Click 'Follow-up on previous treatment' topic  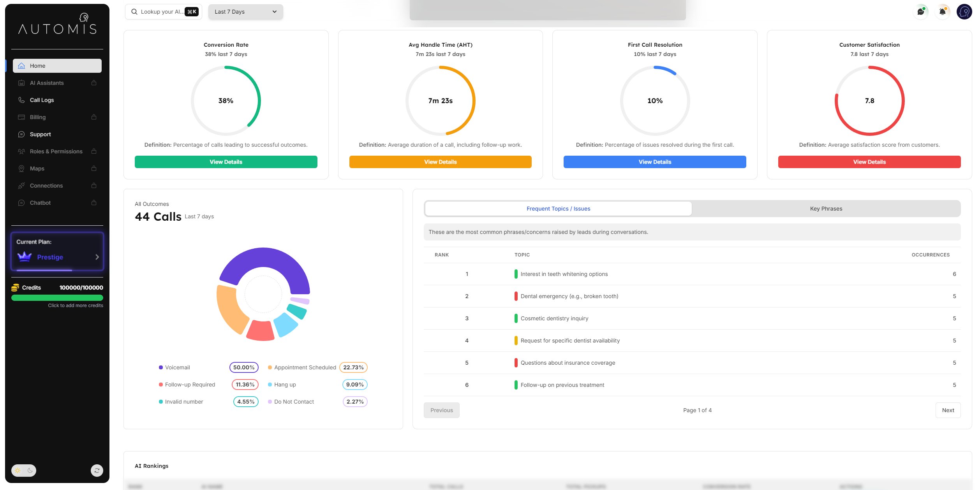[562, 385]
